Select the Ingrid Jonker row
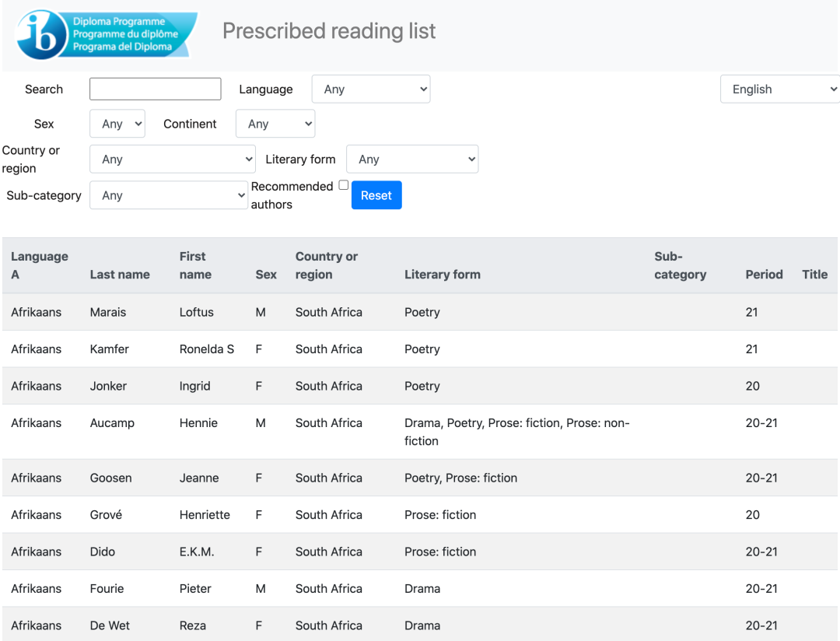Screen dimensions: 840x641 (x=420, y=386)
